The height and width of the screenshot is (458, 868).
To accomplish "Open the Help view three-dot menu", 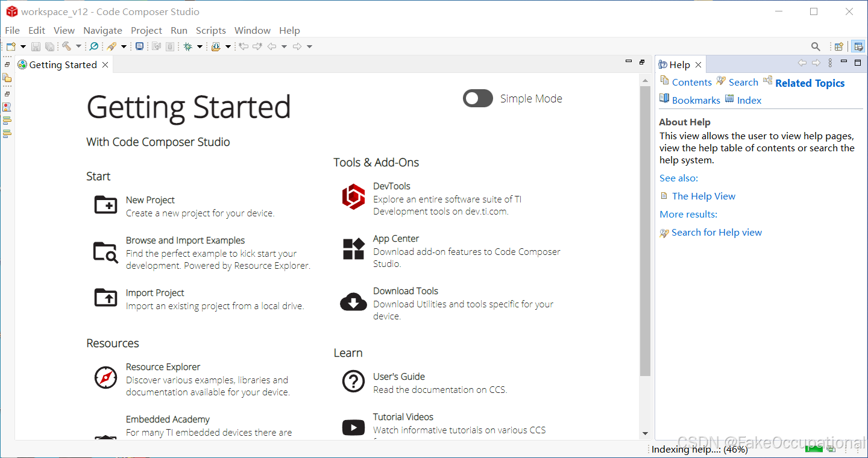I will (830, 63).
